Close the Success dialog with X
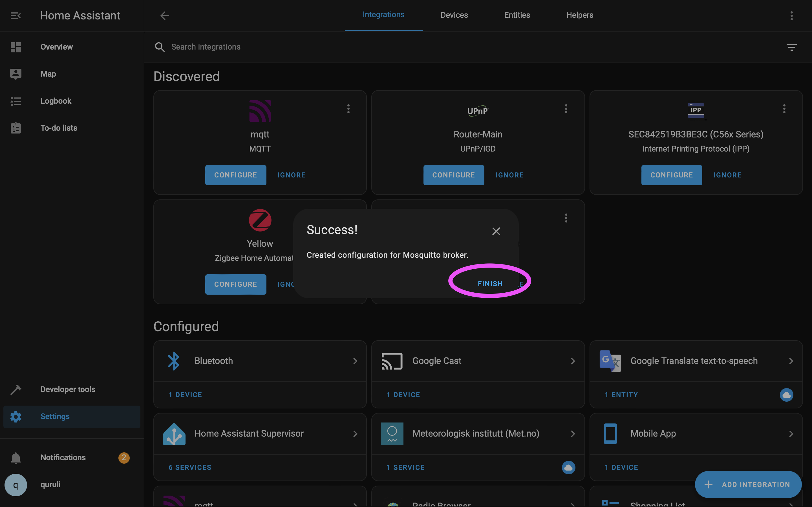This screenshot has height=507, width=812. 496,231
